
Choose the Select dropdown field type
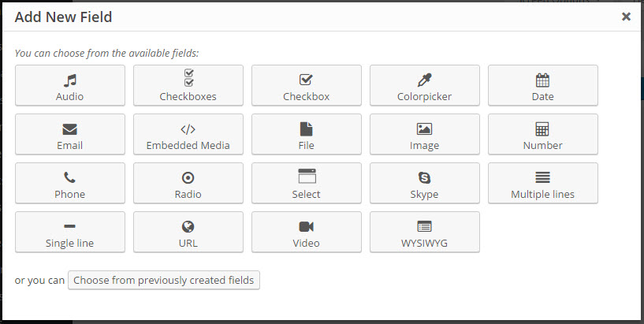pos(306,184)
